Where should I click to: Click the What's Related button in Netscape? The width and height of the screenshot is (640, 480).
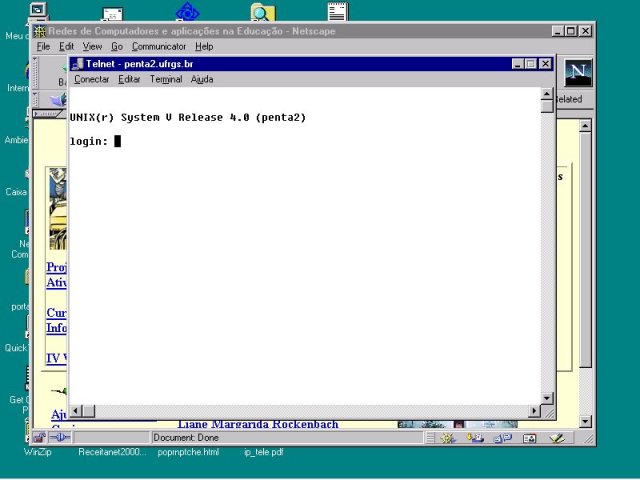tap(569, 99)
